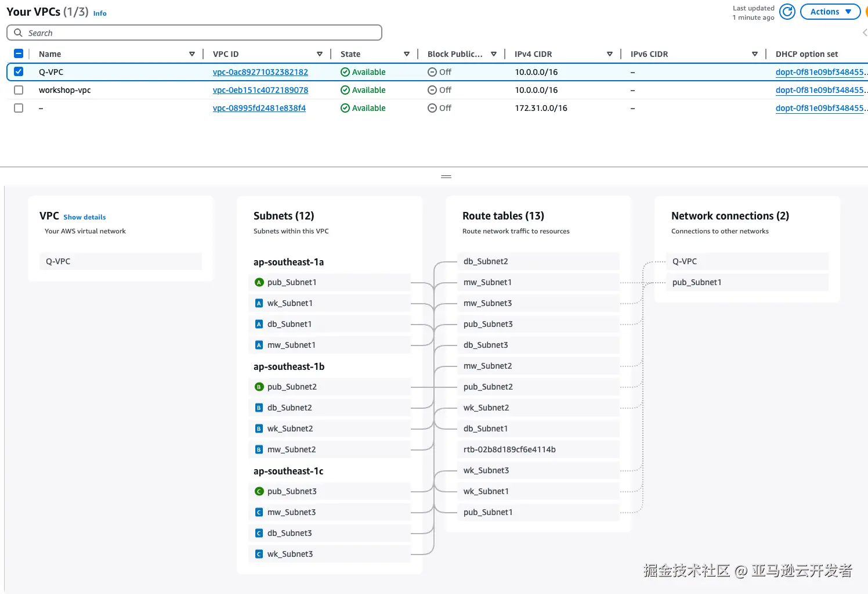This screenshot has height=594, width=868.
Task: Select Q-VPC box in the VPC card
Action: [x=121, y=261]
